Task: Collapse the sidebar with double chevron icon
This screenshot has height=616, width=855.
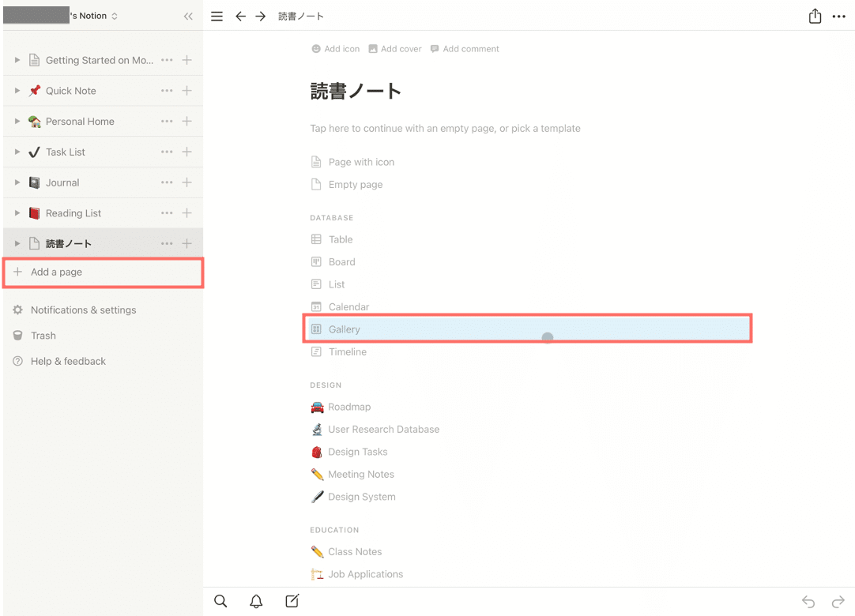Action: click(188, 16)
